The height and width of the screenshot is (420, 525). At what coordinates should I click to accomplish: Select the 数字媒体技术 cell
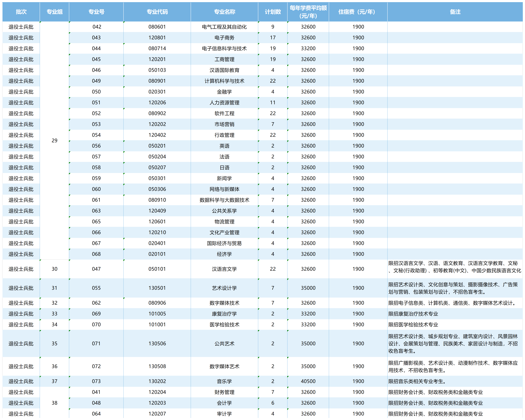(x=224, y=303)
